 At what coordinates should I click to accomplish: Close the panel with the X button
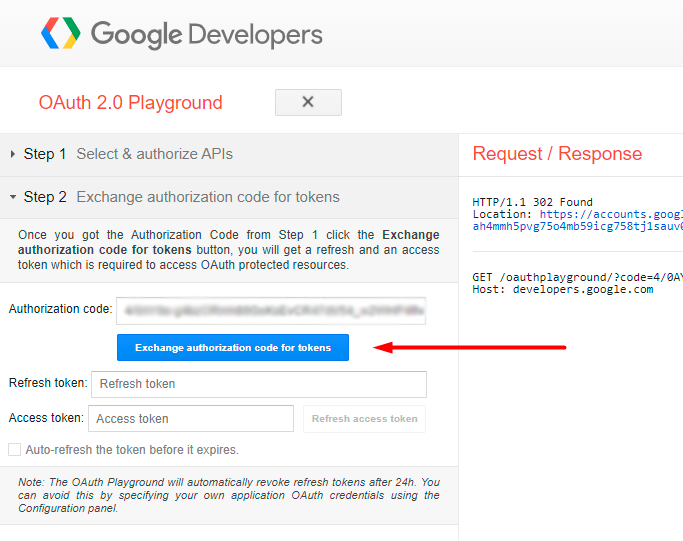pyautogui.click(x=308, y=102)
